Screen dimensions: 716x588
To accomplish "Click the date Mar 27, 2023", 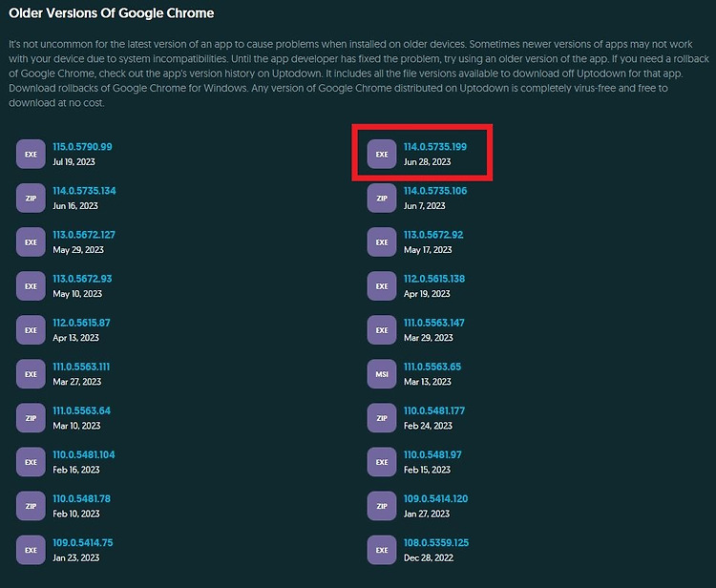I will pyautogui.click(x=76, y=382).
